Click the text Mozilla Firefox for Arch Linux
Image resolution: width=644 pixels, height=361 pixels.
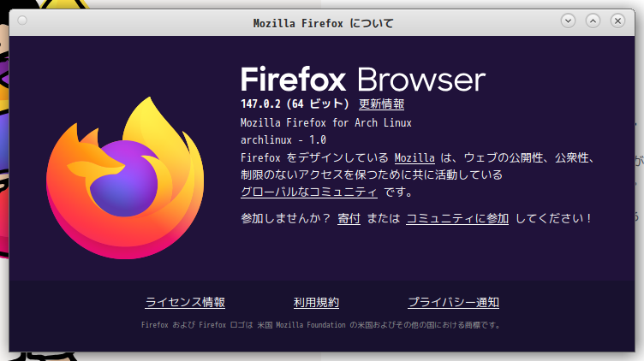326,123
